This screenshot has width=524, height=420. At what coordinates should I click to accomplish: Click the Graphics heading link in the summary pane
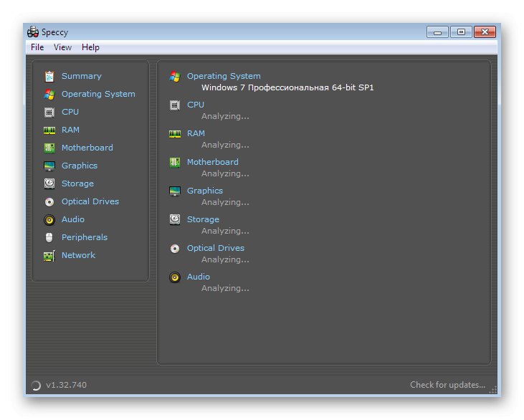[205, 191]
